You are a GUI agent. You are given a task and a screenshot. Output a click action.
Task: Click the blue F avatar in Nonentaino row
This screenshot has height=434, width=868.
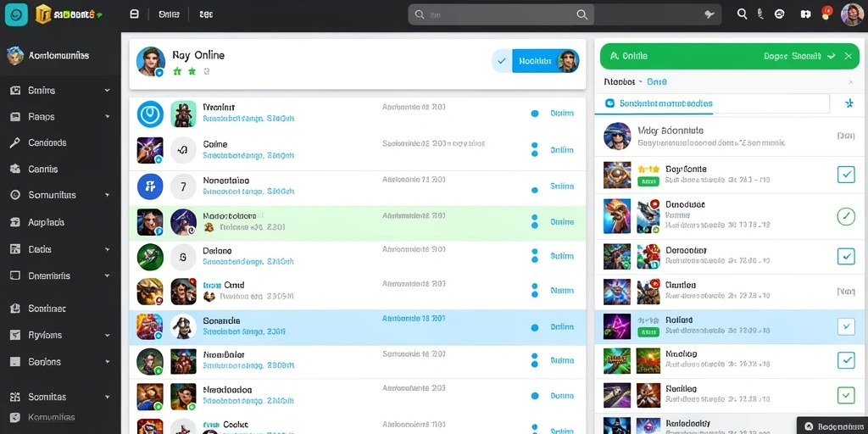[150, 186]
